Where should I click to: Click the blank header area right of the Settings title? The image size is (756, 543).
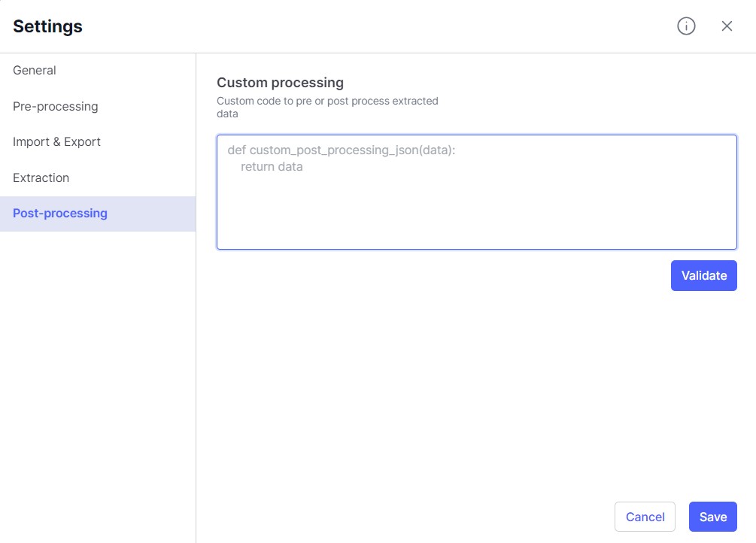click(376, 27)
